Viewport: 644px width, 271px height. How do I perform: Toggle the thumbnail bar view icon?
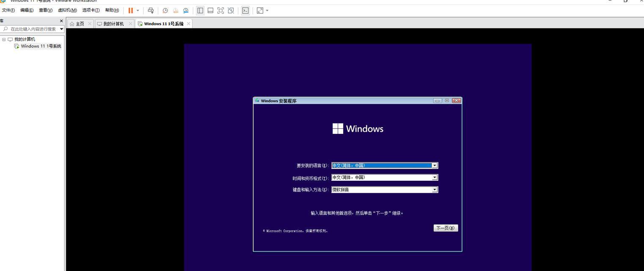tap(210, 11)
